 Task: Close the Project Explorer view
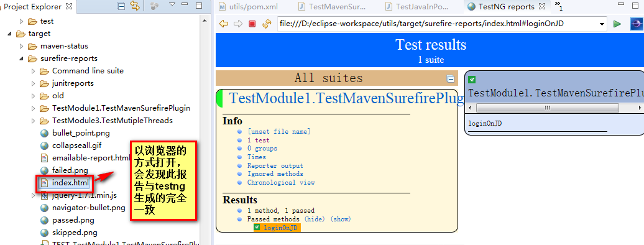click(68, 6)
